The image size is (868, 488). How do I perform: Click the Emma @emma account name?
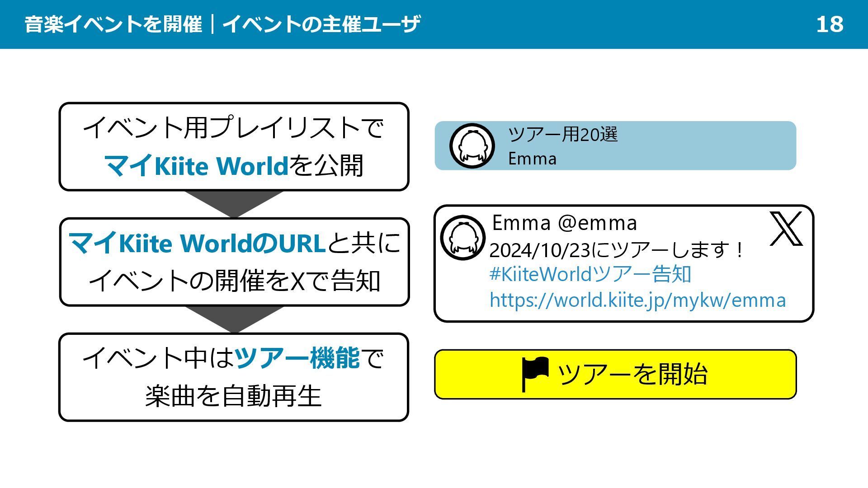[564, 223]
